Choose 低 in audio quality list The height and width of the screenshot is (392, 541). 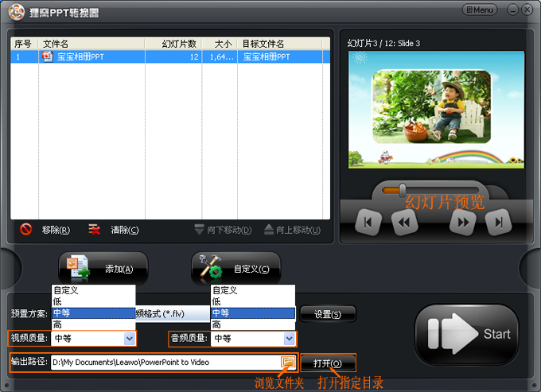(253, 301)
